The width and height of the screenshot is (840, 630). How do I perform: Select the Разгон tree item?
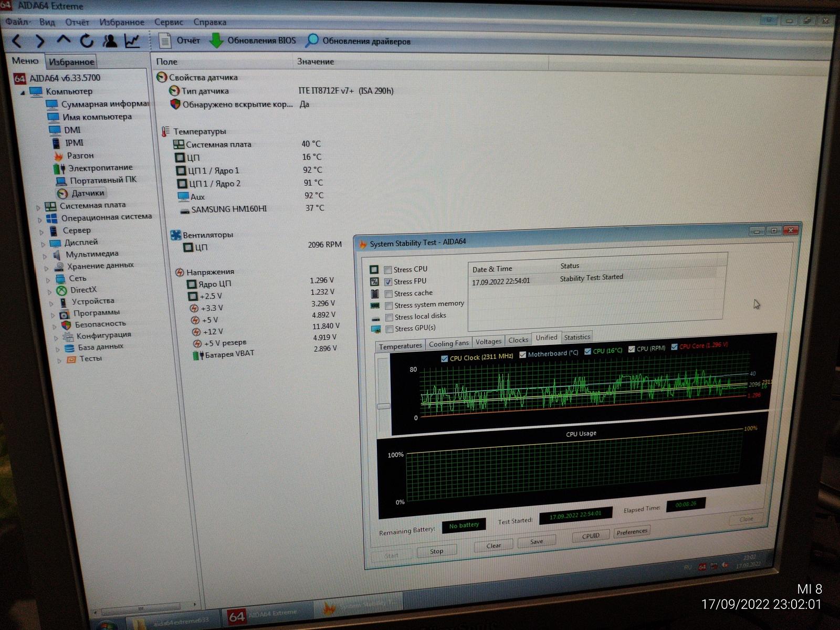coord(73,155)
